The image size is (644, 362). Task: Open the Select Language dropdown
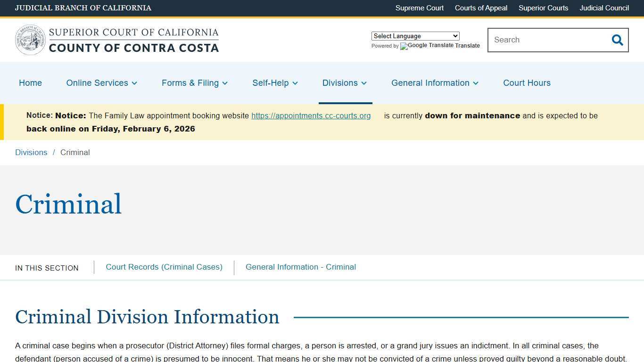click(x=415, y=36)
